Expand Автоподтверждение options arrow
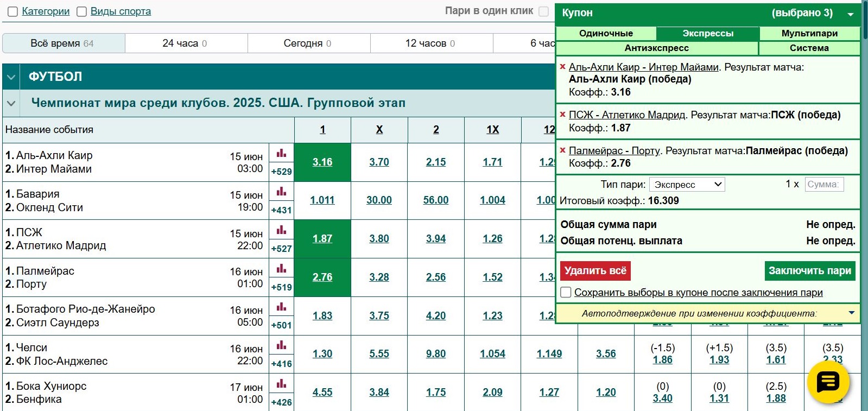 pyautogui.click(x=851, y=313)
